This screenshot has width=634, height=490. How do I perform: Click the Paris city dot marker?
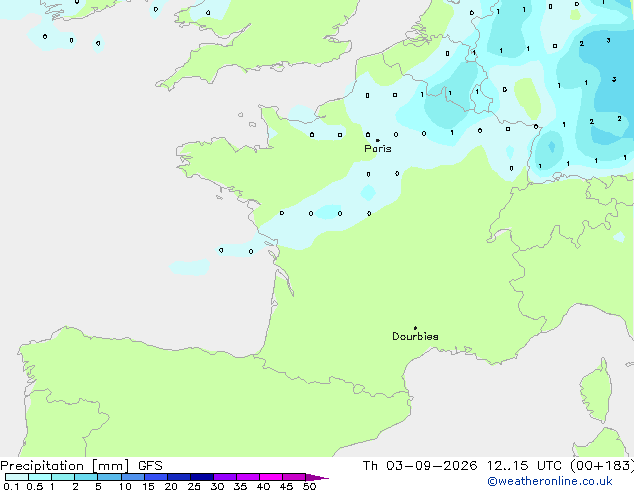pos(378,140)
